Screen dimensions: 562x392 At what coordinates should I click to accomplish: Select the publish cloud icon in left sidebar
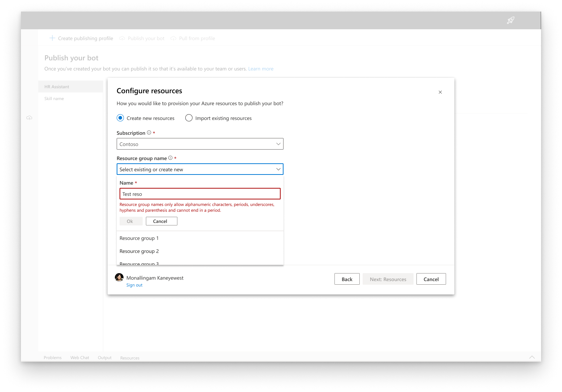point(29,117)
